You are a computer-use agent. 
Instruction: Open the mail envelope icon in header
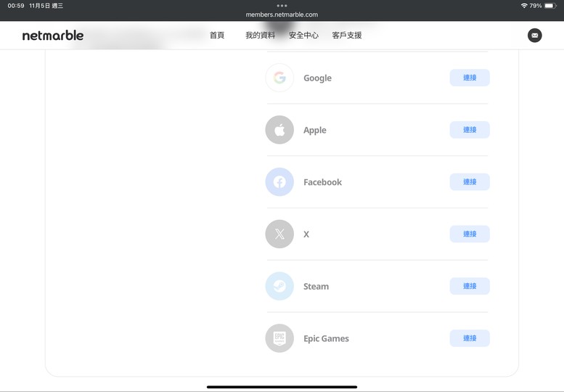pos(534,35)
